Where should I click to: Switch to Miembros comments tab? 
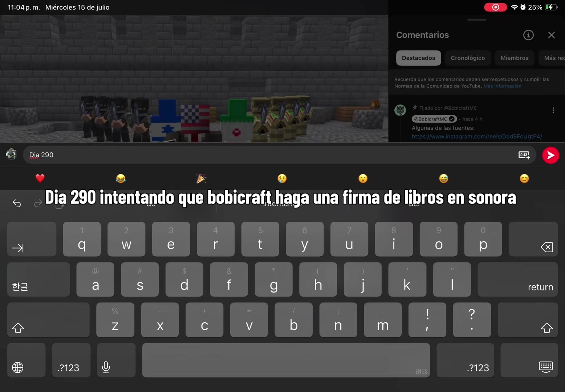click(515, 58)
